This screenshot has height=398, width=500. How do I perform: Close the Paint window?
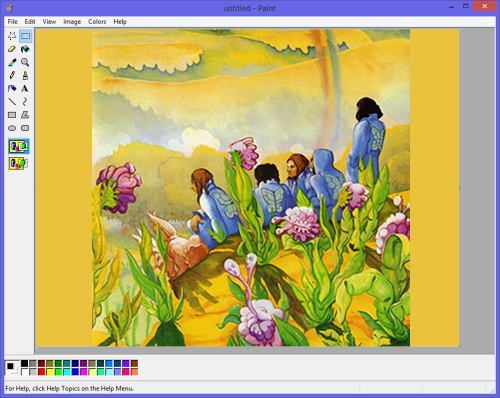[485, 6]
